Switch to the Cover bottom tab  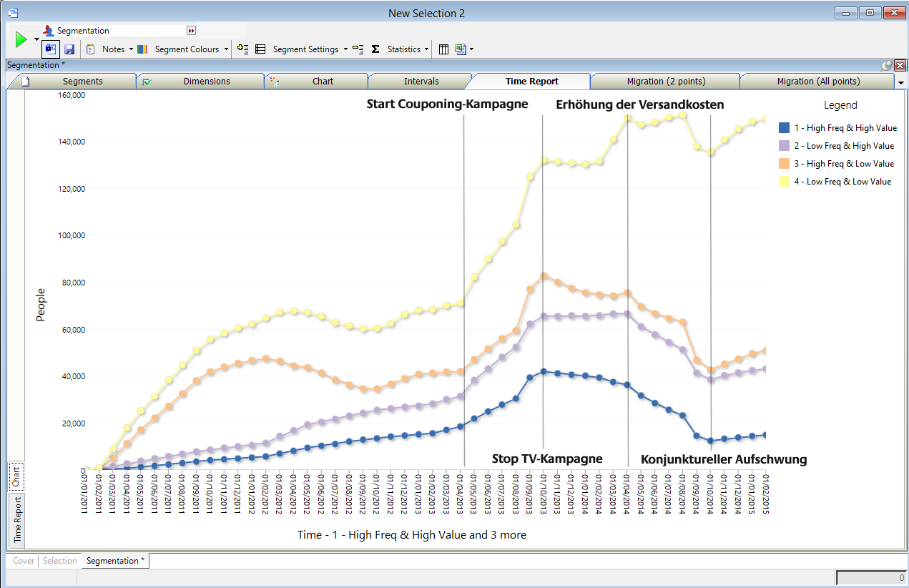24,561
